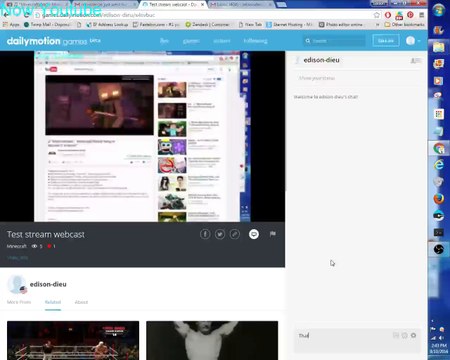Click the header search field

coord(335,41)
